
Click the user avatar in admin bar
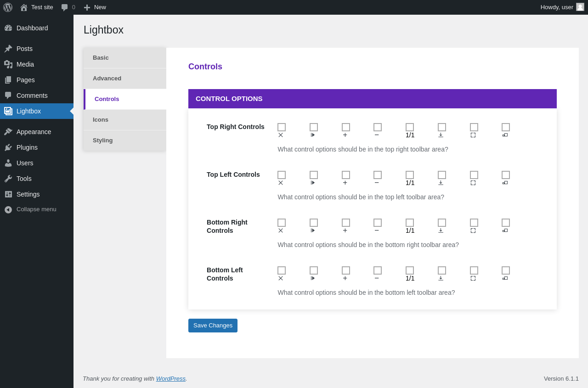coord(580,7)
